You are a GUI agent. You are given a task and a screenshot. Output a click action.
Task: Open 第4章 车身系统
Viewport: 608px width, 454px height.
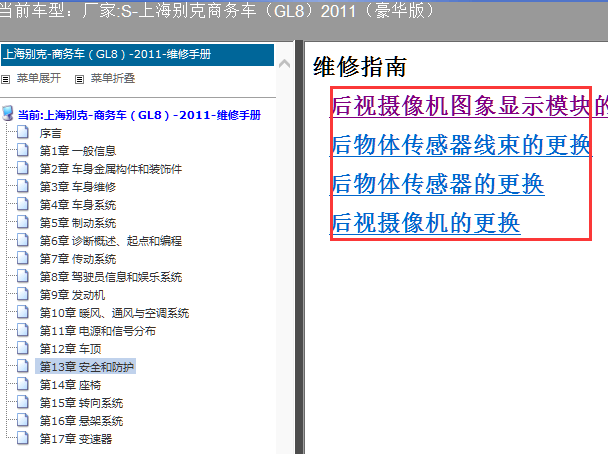point(78,205)
